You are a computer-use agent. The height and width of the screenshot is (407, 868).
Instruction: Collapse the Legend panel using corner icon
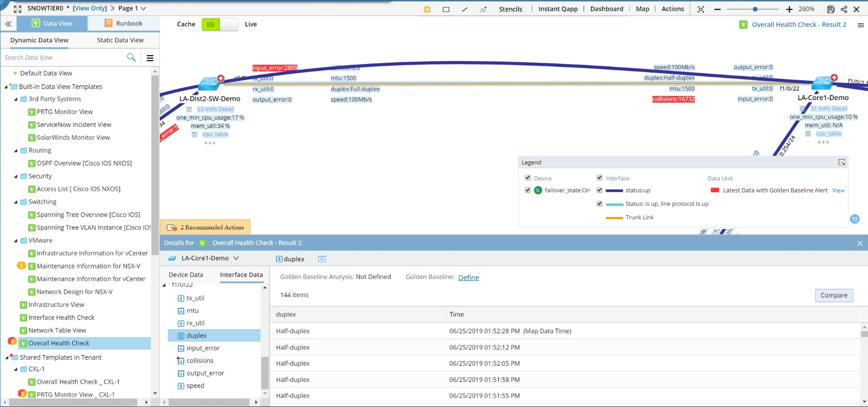tap(842, 162)
